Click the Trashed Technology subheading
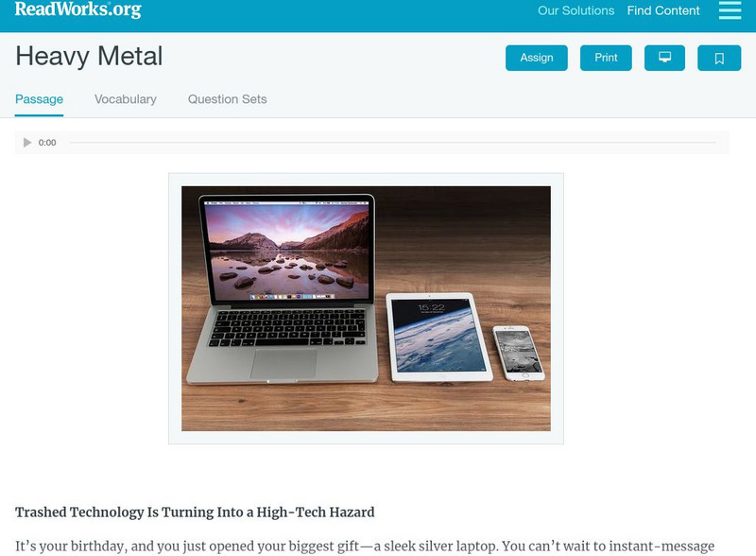This screenshot has height=556, width=756. 195,513
